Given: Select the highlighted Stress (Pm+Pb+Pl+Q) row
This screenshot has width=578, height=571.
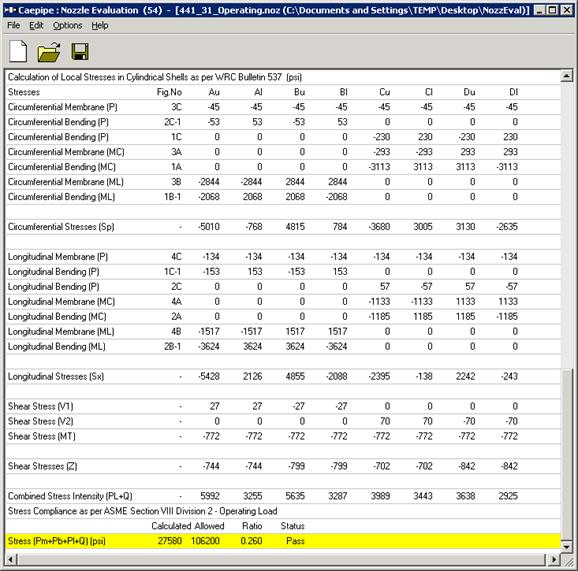Looking at the screenshot, I should (283, 541).
